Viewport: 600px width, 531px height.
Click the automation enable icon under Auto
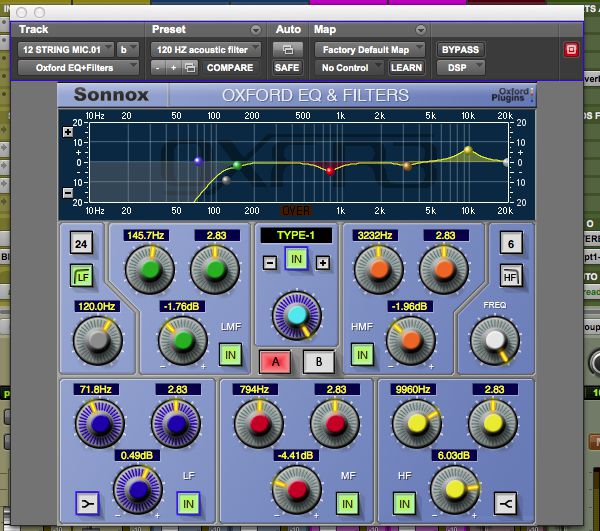point(288,50)
